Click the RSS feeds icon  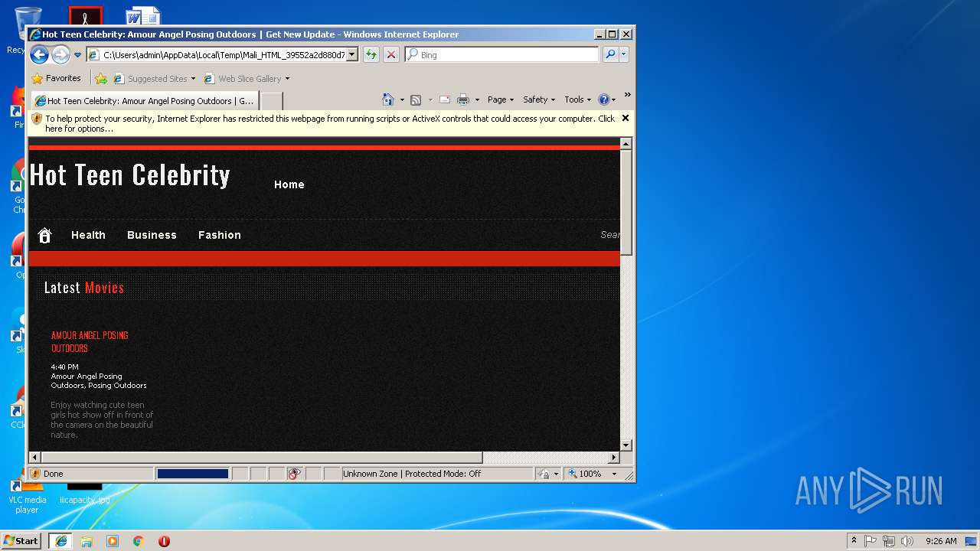[x=416, y=99]
